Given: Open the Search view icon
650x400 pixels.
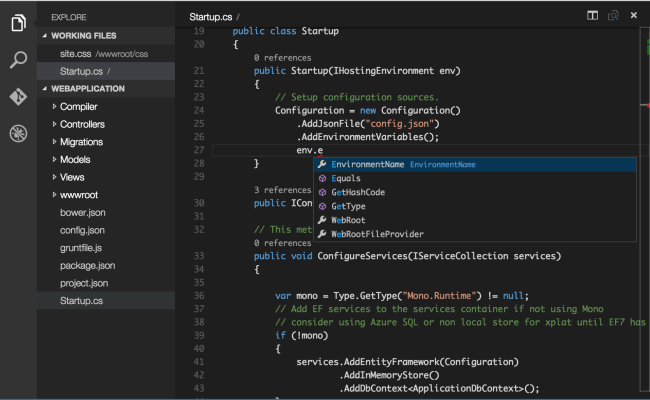Looking at the screenshot, I should tap(18, 60).
